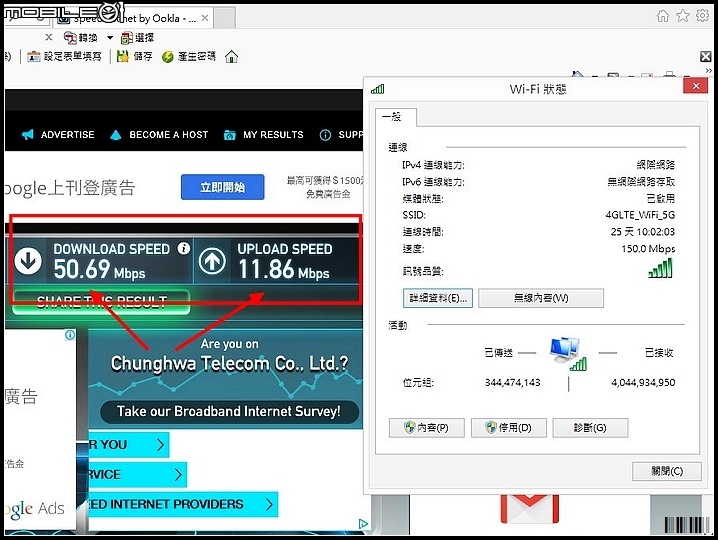Open a new browser tab

[x=224, y=18]
